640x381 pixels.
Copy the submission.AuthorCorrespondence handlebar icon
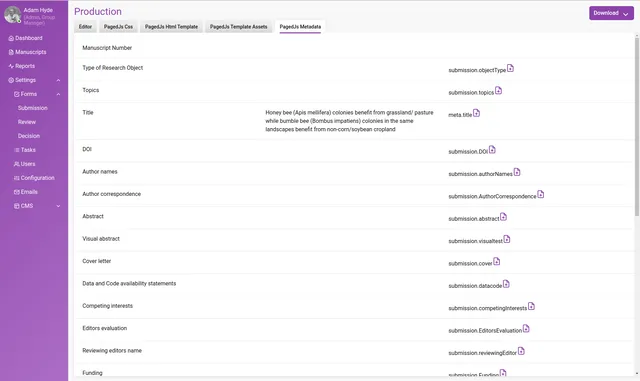541,194
